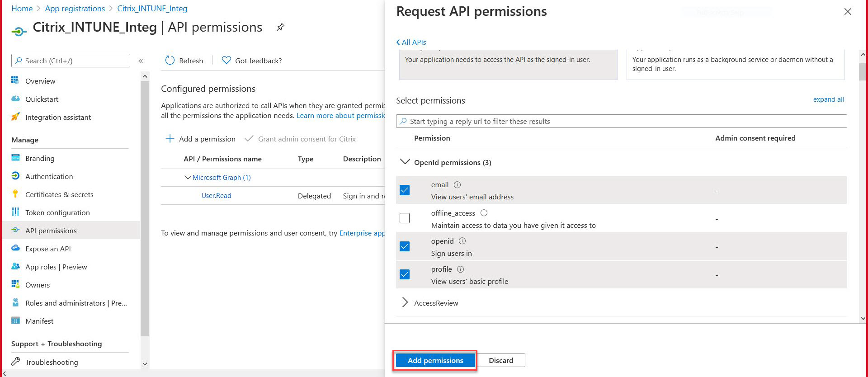Check the offline_access permission checkbox
868x377 pixels.
pyautogui.click(x=405, y=218)
